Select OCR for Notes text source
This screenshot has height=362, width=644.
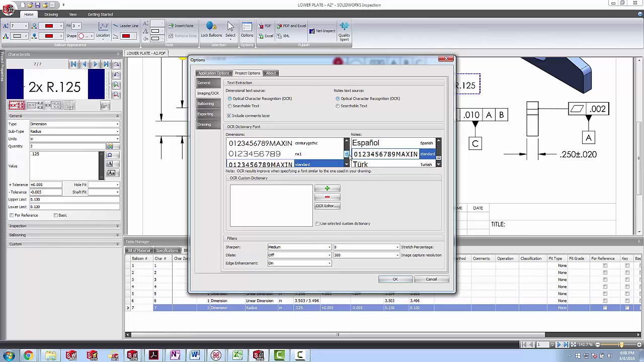point(338,99)
